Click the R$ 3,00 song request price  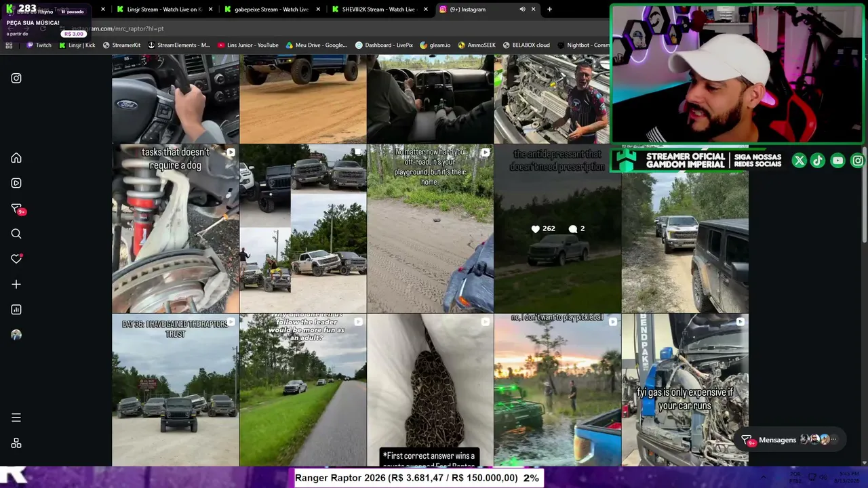click(x=74, y=34)
